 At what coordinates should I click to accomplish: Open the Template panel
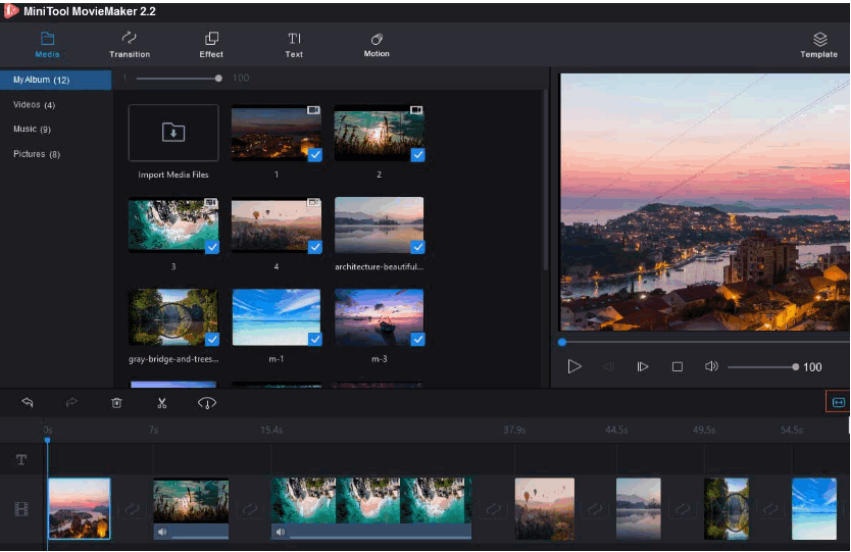click(819, 45)
